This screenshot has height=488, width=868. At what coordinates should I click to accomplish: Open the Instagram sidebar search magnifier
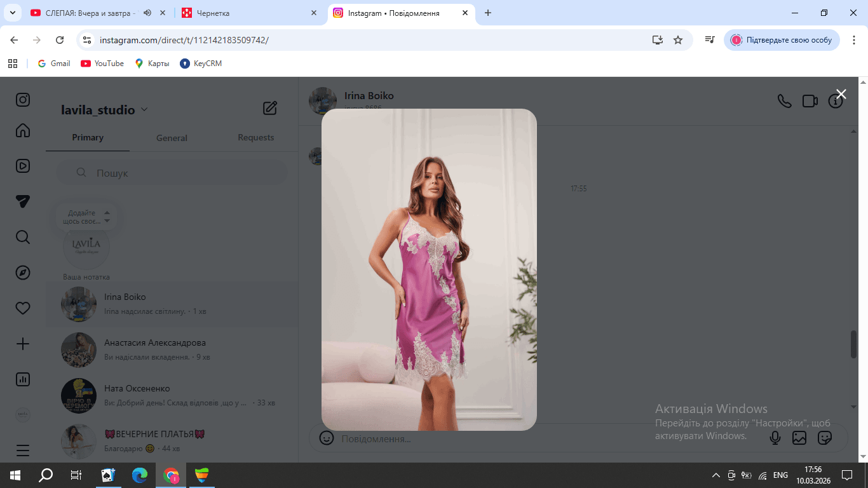[x=23, y=237]
